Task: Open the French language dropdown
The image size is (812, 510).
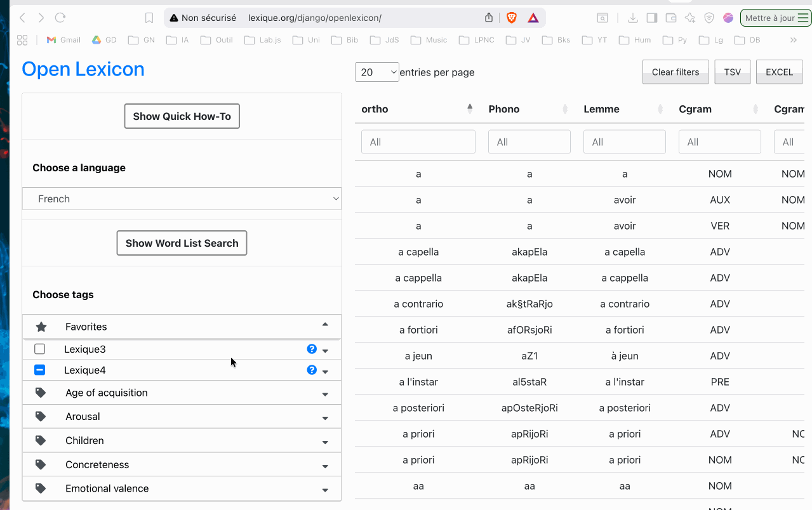Action: pos(182,199)
